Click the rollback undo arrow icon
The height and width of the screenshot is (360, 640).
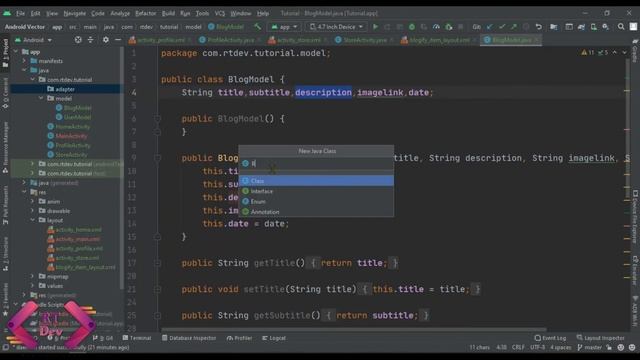pyautogui.click(x=539, y=27)
